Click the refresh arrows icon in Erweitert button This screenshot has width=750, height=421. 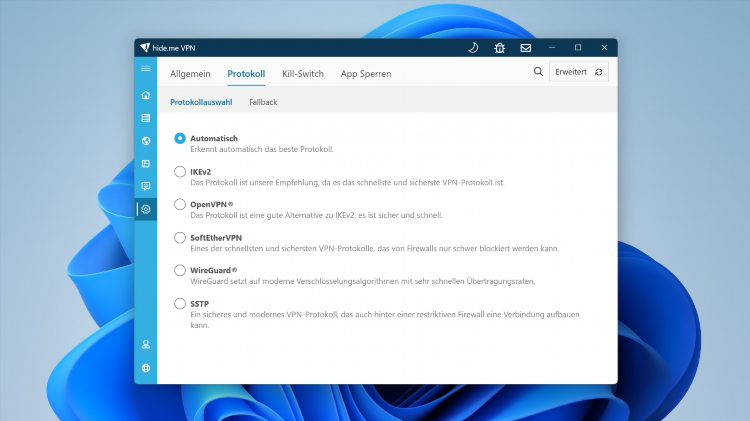pyautogui.click(x=598, y=72)
